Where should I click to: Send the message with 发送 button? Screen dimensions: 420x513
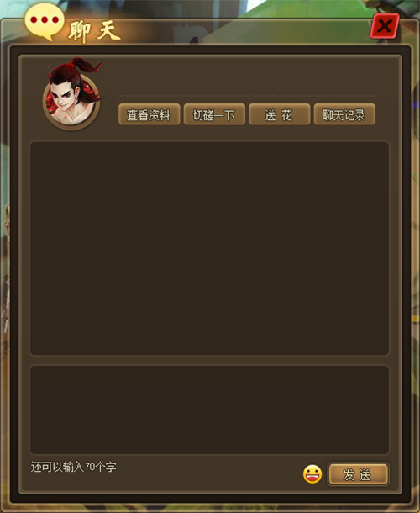[358, 474]
